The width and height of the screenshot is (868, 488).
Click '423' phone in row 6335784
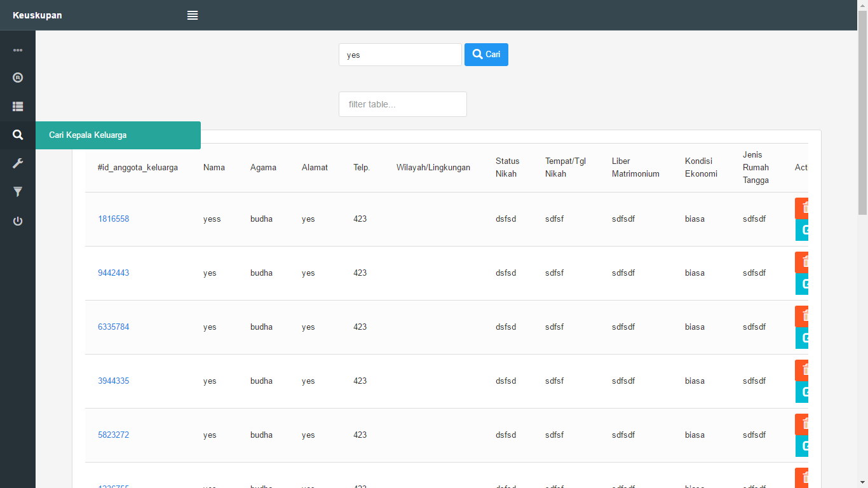[360, 327]
